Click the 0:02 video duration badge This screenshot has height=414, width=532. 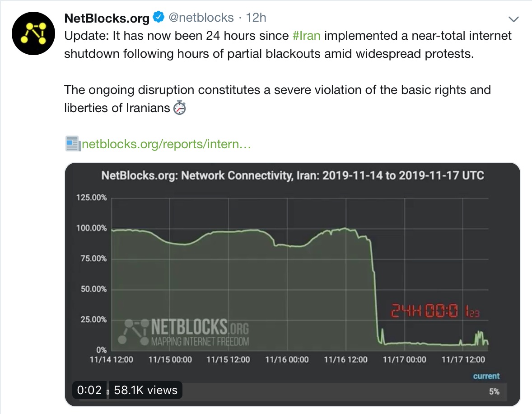tap(89, 390)
